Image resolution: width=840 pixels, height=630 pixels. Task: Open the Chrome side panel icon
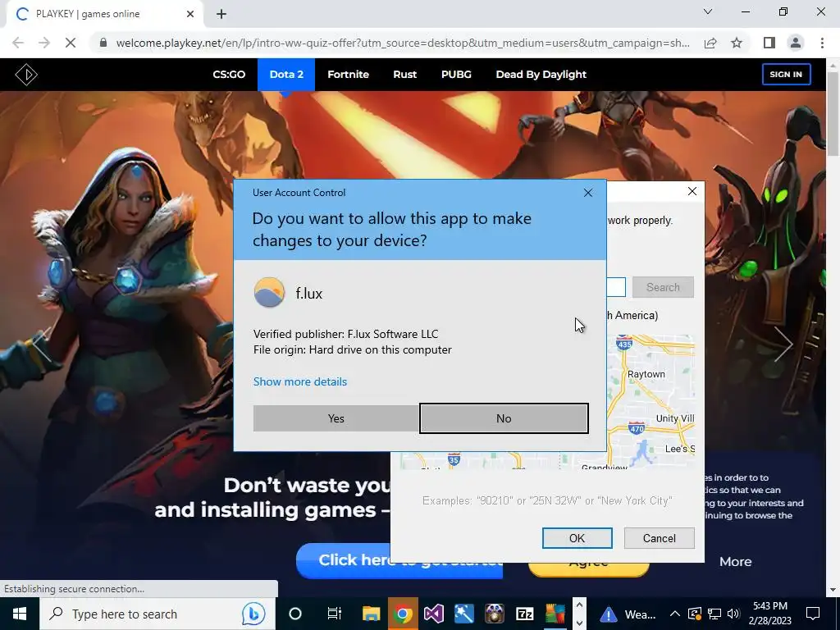(769, 43)
